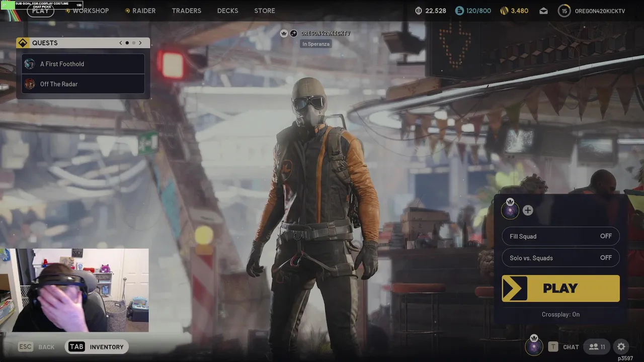Click the level 15 badge icon

[565, 11]
